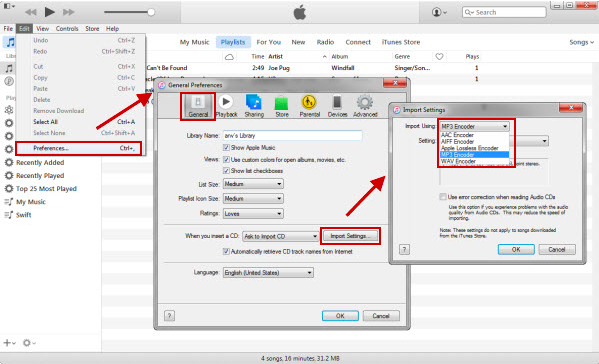Click the Top 25 Most Played gear icon
The height and width of the screenshot is (364, 599).
tap(8, 188)
